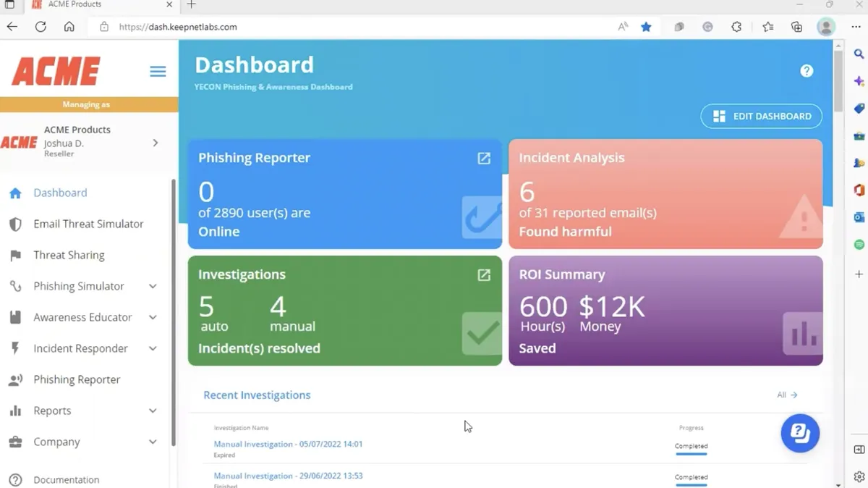
Task: Expand the Incident Responder submenu chevron
Action: pyautogui.click(x=153, y=349)
